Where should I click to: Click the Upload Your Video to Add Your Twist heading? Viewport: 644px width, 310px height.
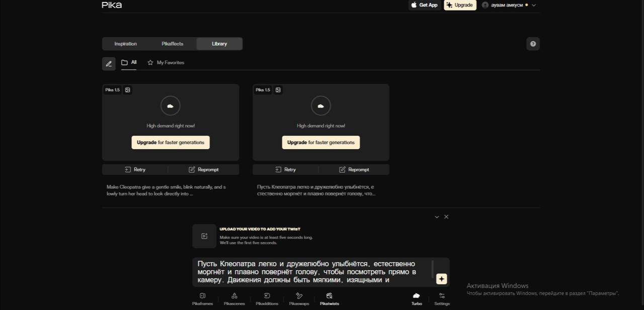point(260,229)
